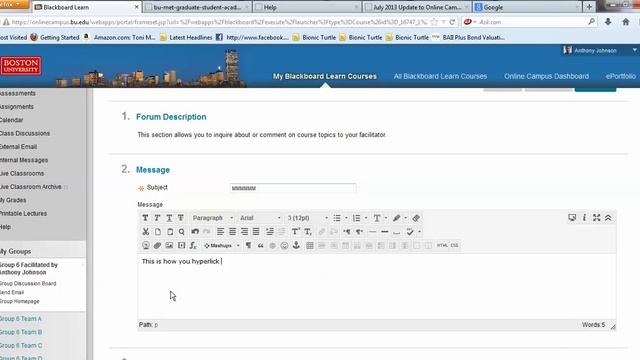The image size is (640, 360).
Task: Justify text fully
Action: [x=256, y=232]
